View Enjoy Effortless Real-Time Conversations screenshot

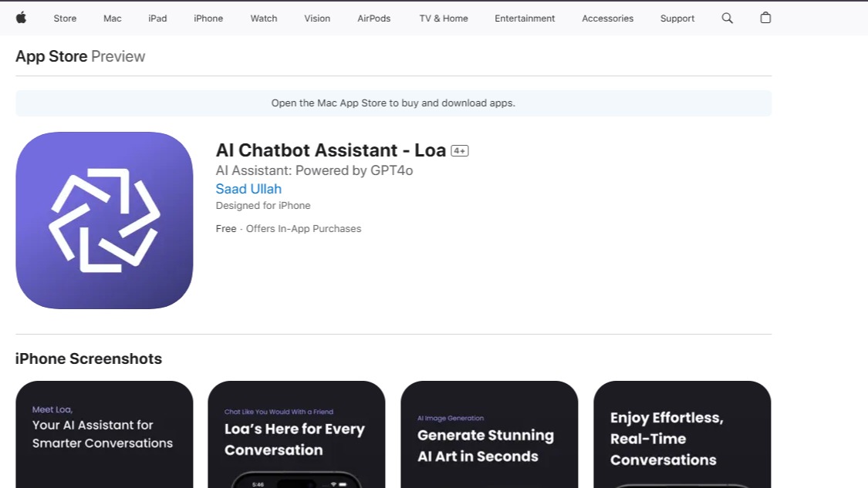point(682,434)
